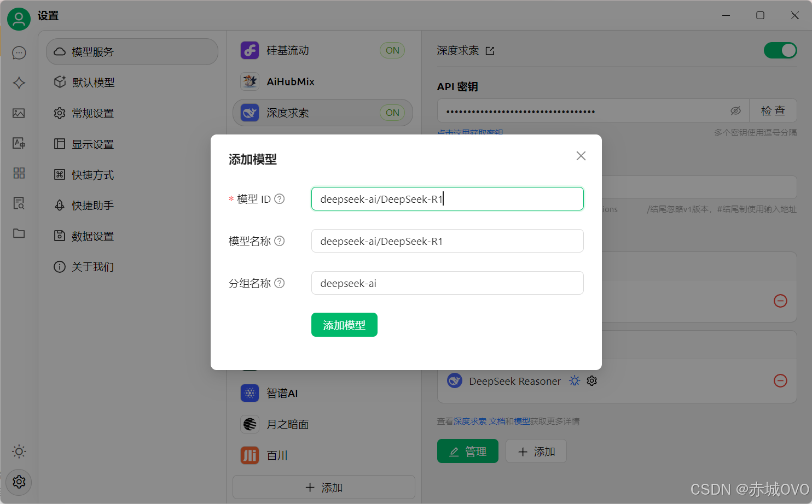Select 模型服务 settings menu
Screen dimensions: 812x504
click(132, 52)
